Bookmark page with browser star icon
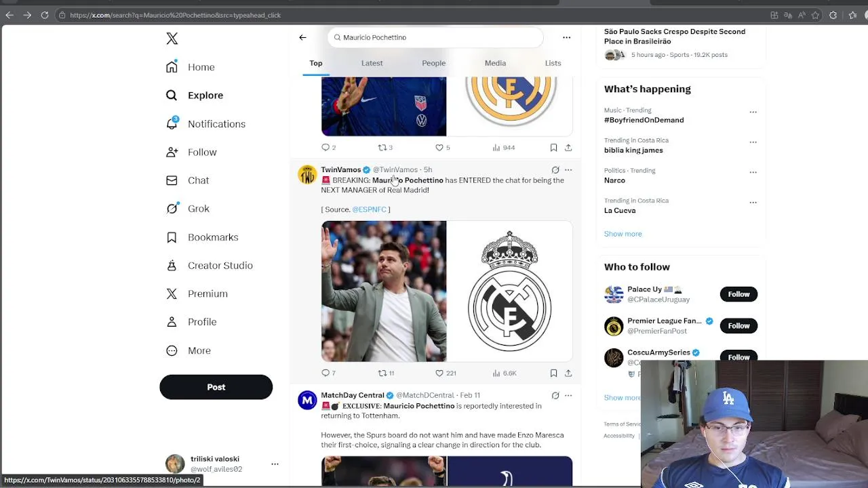 click(x=815, y=15)
